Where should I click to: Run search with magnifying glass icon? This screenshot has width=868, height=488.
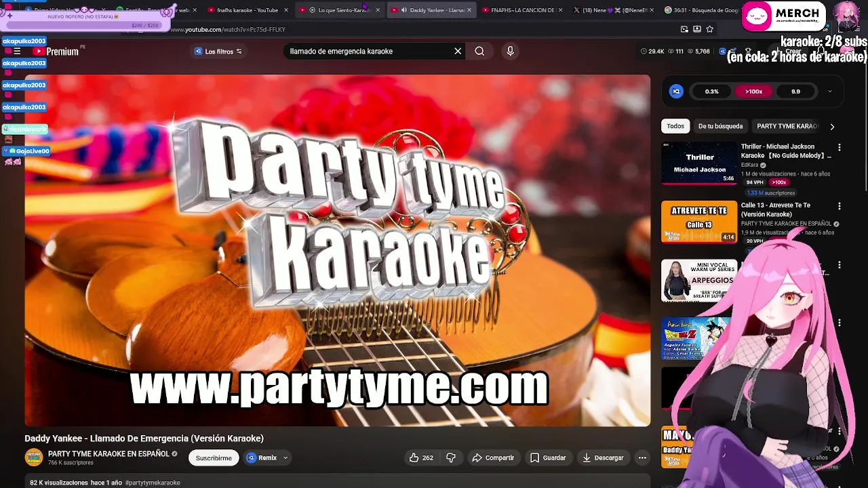[x=479, y=51]
